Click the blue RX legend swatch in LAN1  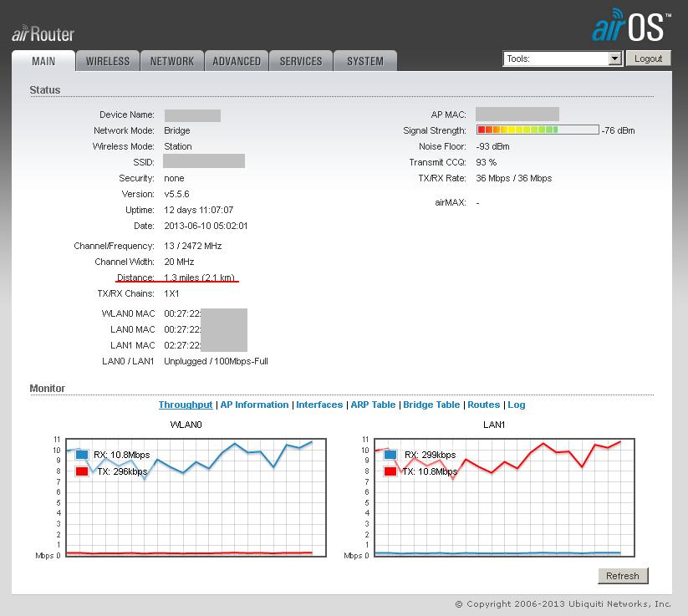coord(390,455)
